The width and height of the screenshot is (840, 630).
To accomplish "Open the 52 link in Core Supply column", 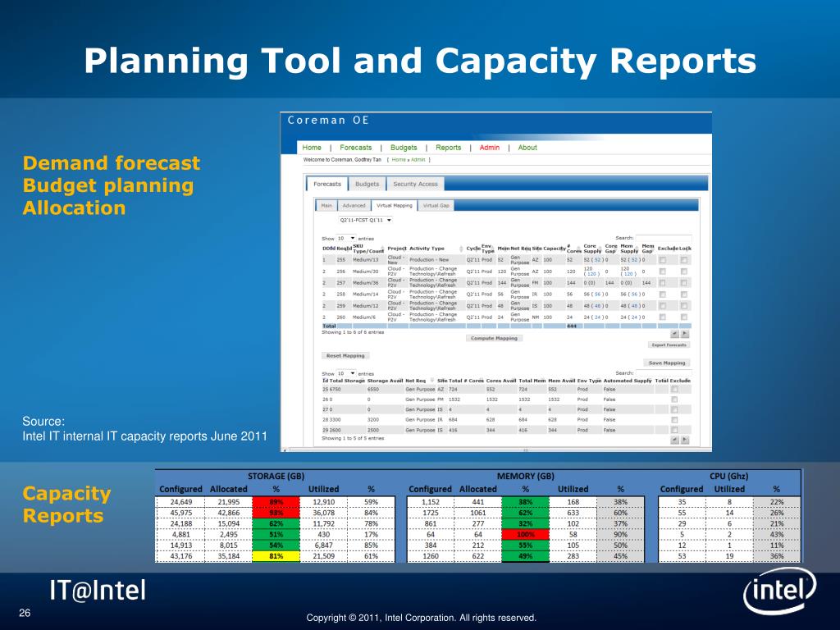I will point(598,260).
